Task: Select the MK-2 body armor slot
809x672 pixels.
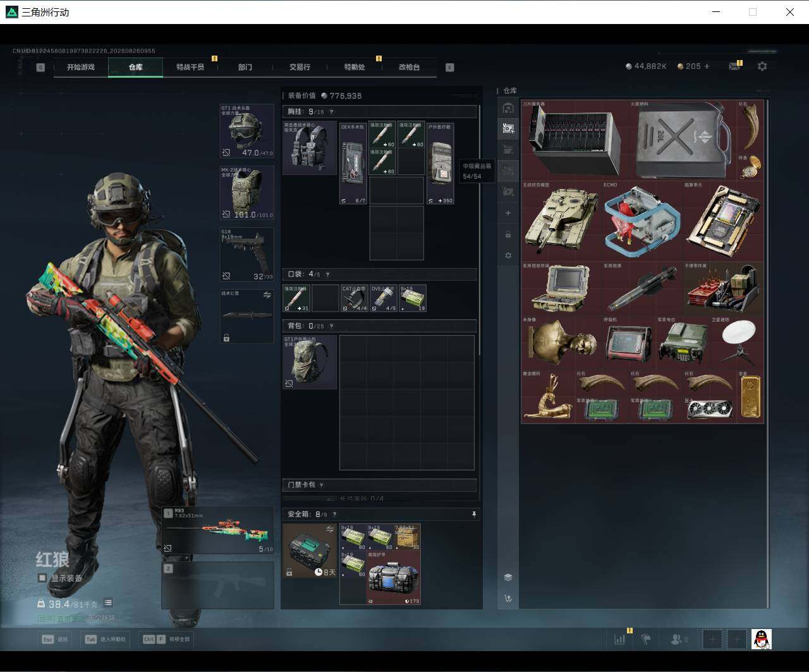Action: point(246,193)
